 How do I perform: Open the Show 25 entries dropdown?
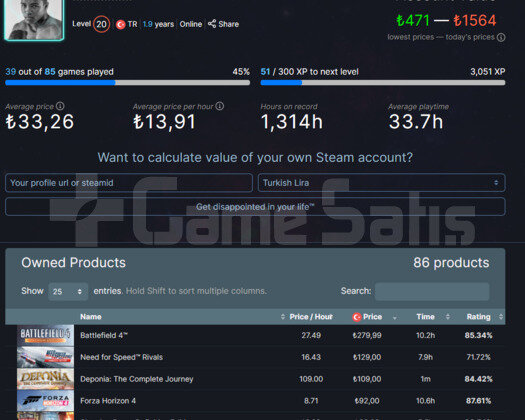[x=68, y=291]
